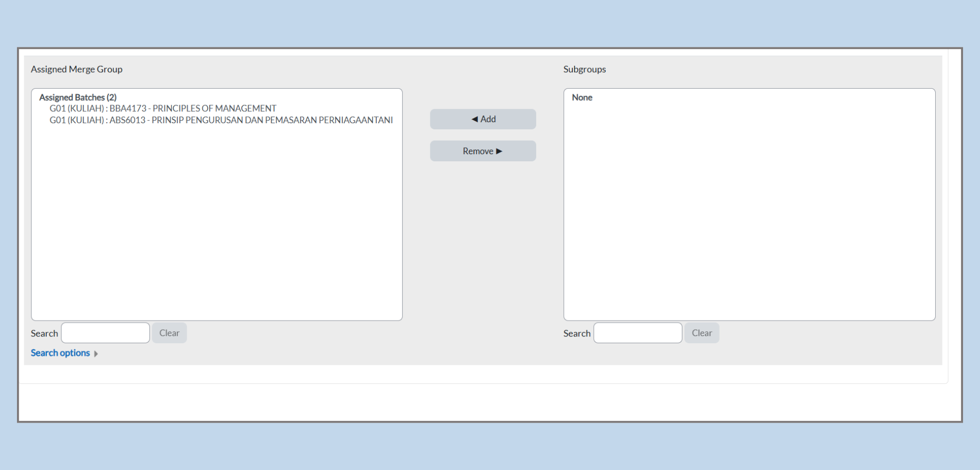Focus the Subgroups search field
Screen dimensions: 980x470
[638, 333]
